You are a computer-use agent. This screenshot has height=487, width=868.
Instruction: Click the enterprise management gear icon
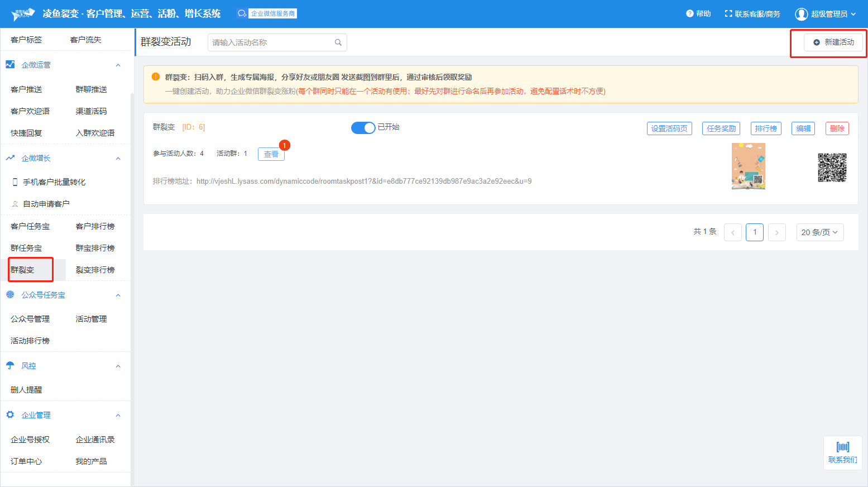point(10,415)
